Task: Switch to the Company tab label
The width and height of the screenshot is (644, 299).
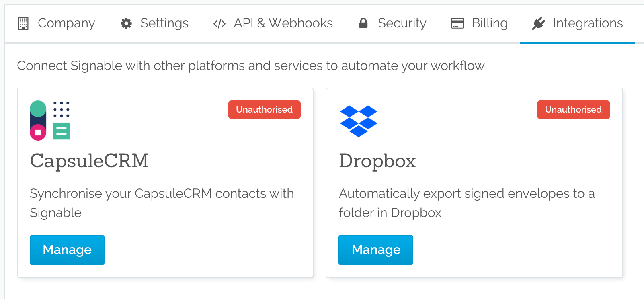Action: 66,23
